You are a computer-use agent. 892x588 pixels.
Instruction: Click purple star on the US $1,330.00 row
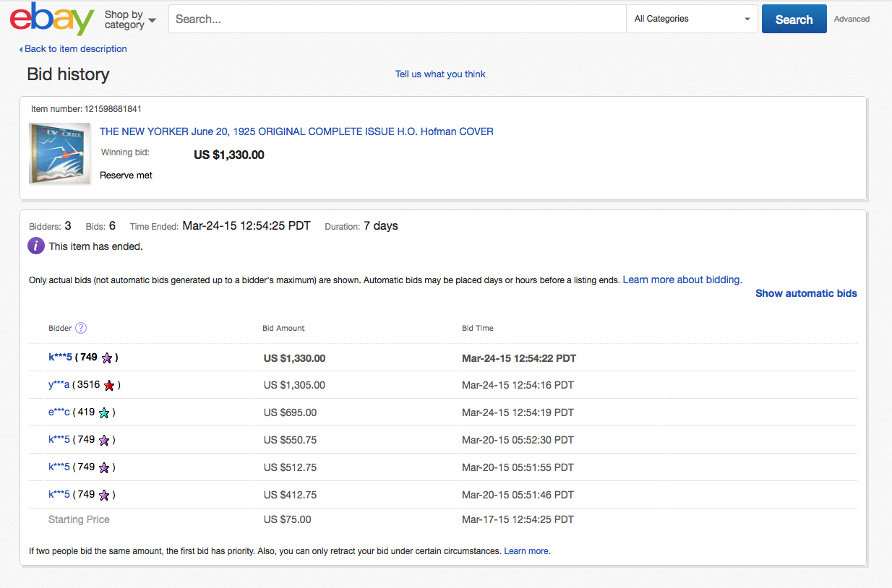[107, 358]
